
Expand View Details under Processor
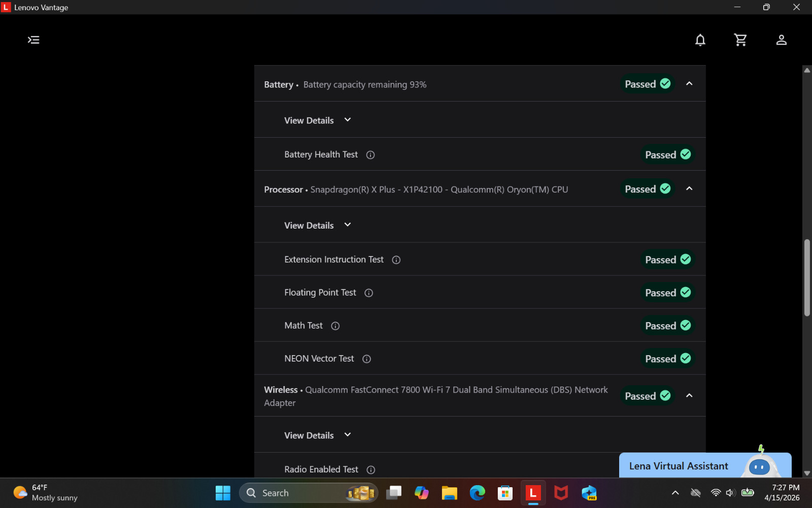pos(318,226)
